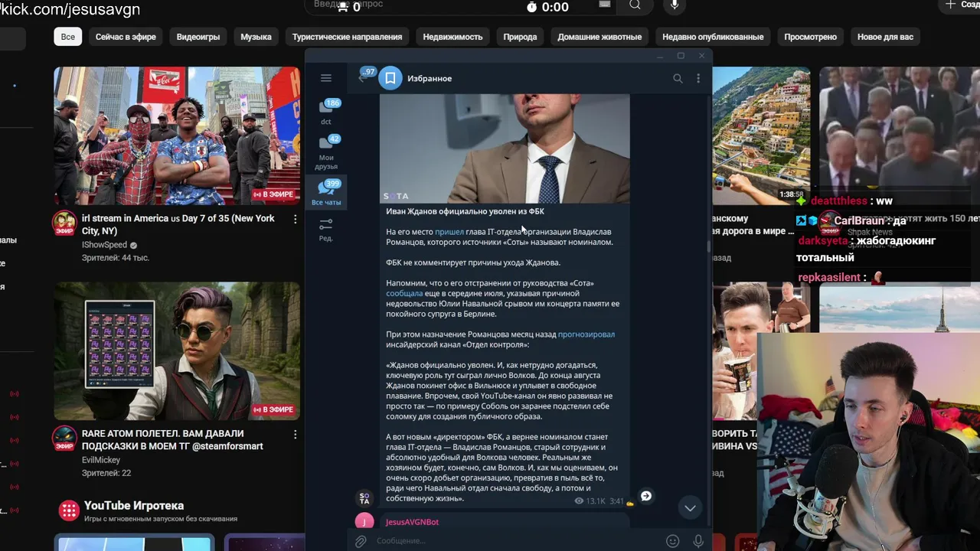
Task: Select the Недавно опубликованные filter chip
Action: tap(713, 37)
